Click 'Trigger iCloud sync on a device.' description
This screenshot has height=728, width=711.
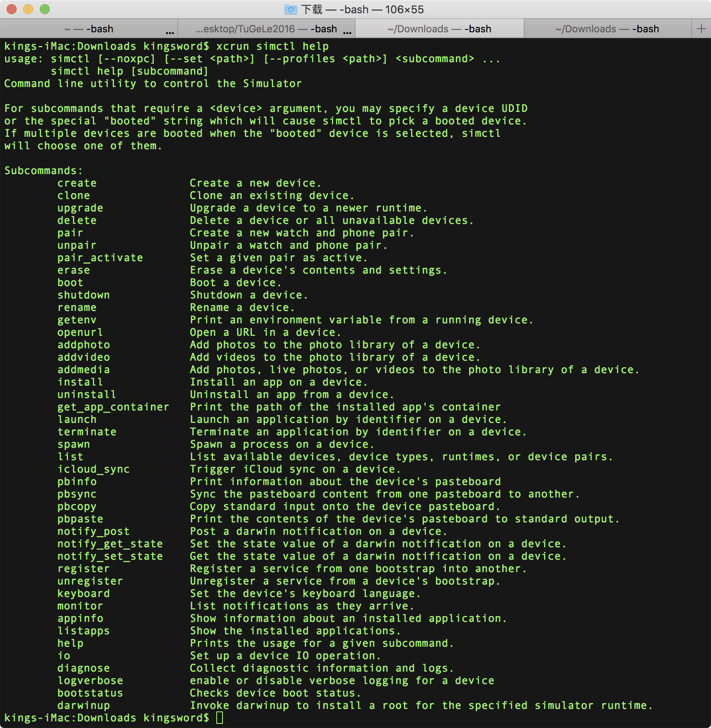coord(295,469)
